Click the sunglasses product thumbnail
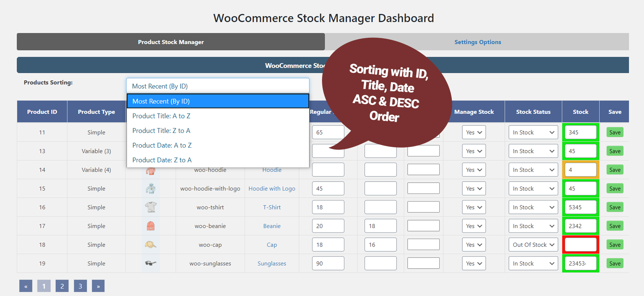644x296 pixels. (x=151, y=263)
